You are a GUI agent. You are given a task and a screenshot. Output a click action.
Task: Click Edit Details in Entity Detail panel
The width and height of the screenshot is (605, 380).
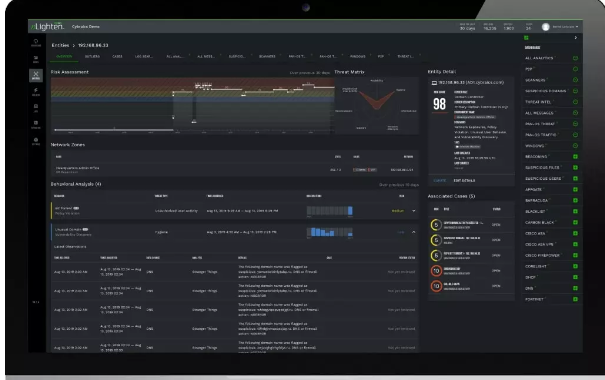464,181
